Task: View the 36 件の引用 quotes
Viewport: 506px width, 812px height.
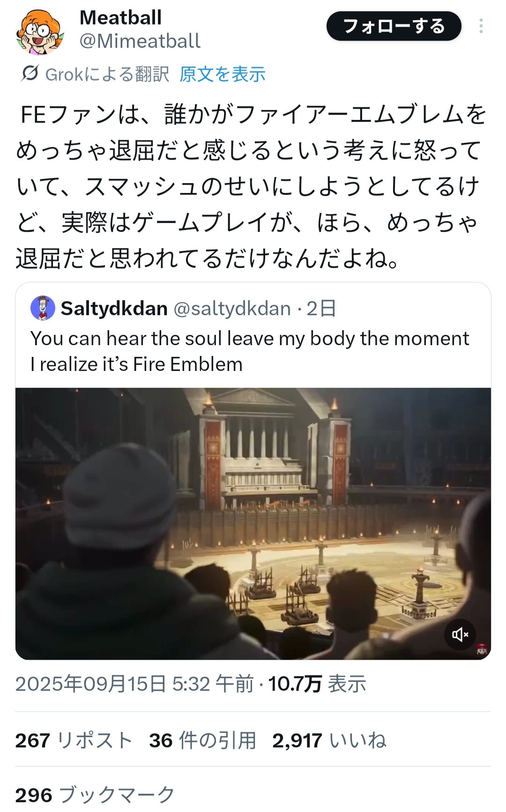Action: click(x=202, y=741)
